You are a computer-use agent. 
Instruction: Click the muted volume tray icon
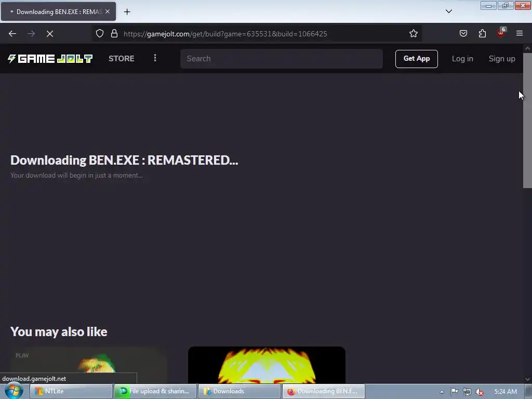(480, 392)
